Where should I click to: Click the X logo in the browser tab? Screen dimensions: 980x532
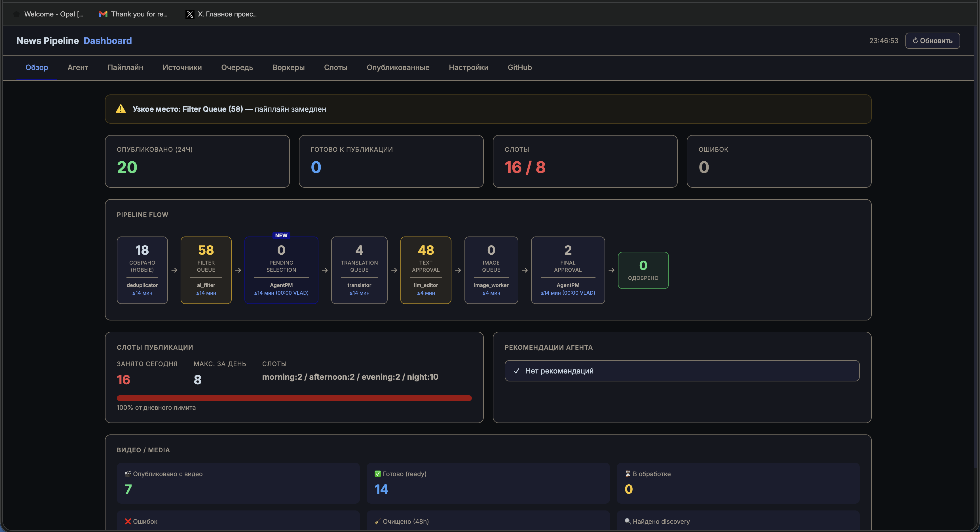[x=189, y=14]
